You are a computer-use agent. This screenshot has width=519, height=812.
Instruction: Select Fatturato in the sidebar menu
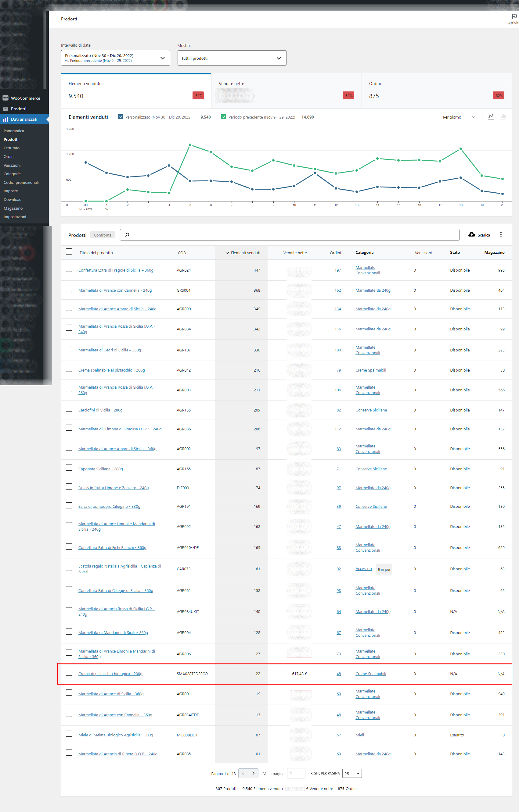click(x=11, y=148)
